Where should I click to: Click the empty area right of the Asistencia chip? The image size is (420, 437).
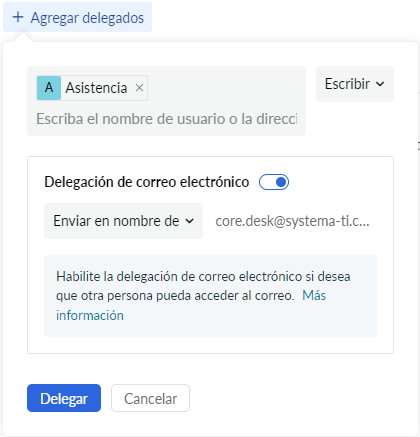[x=225, y=88]
